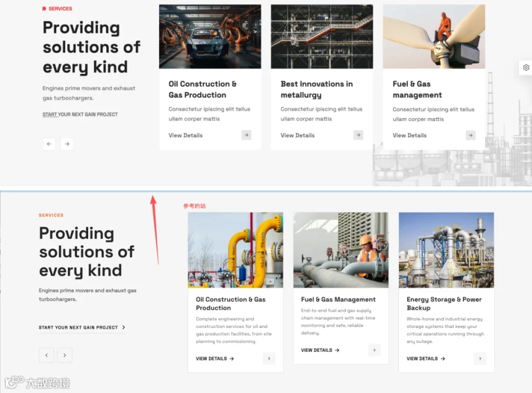Image resolution: width=532 pixels, height=393 pixels.
Task: Click the arrow button in the Best Innovations in metallurgy card
Action: [x=358, y=135]
